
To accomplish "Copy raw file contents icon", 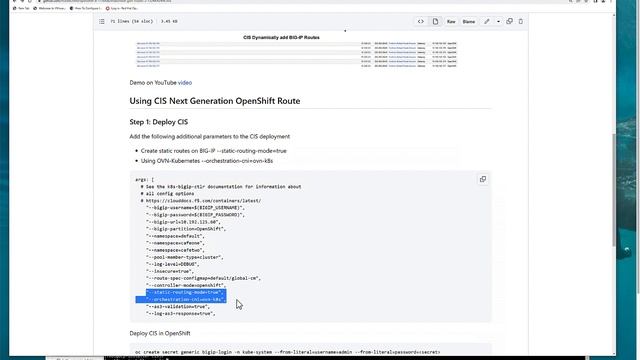I will pos(509,21).
